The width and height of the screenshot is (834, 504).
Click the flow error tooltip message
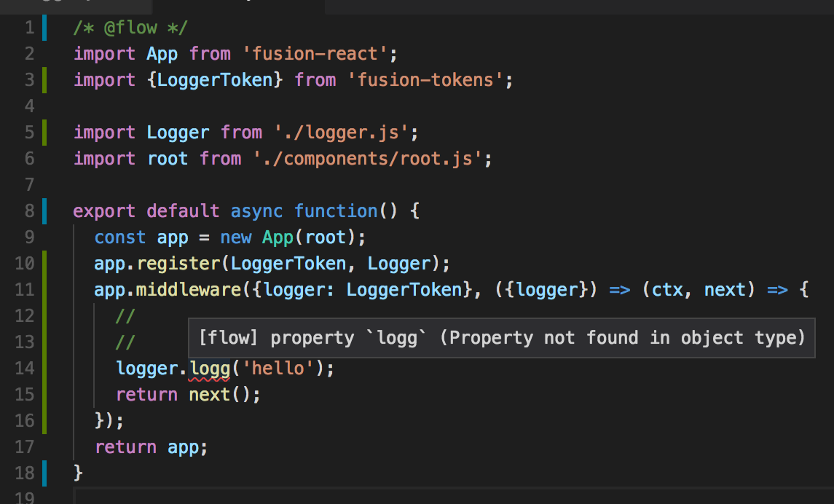(x=502, y=338)
